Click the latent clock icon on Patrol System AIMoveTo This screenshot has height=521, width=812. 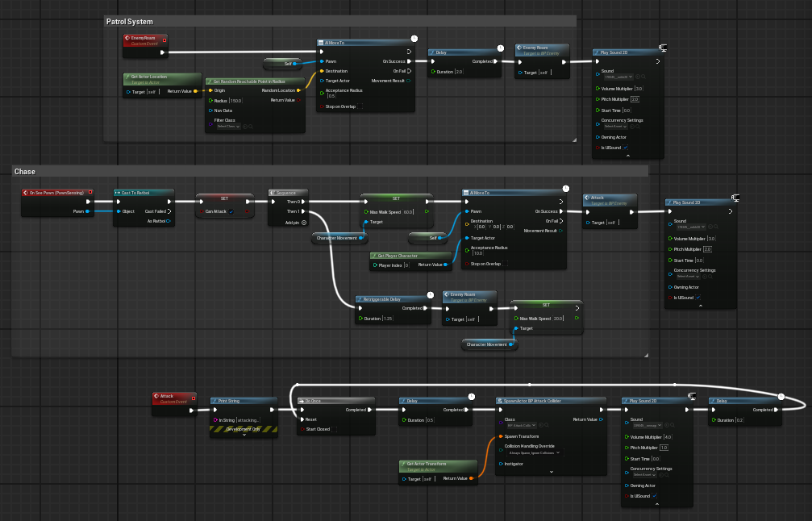(414, 39)
